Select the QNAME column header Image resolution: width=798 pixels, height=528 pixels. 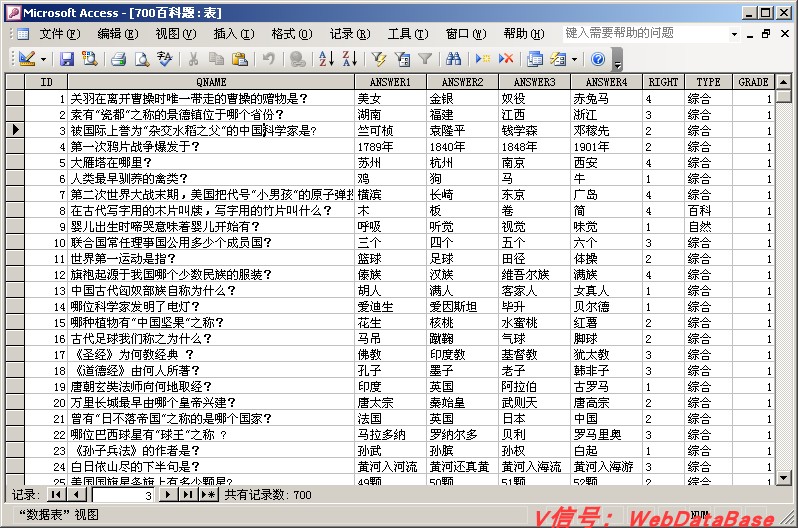point(211,82)
